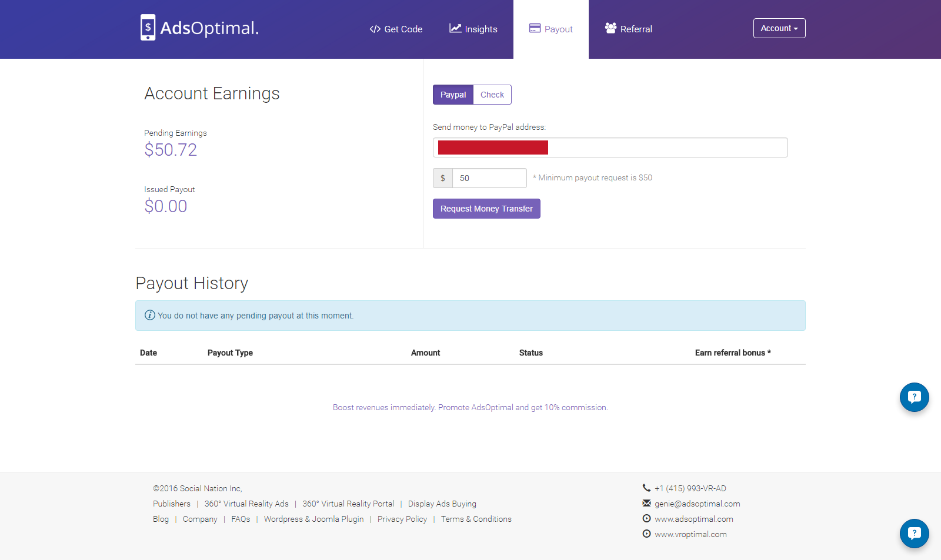941x560 pixels.
Task: Open the Privacy Policy link
Action: click(x=402, y=519)
